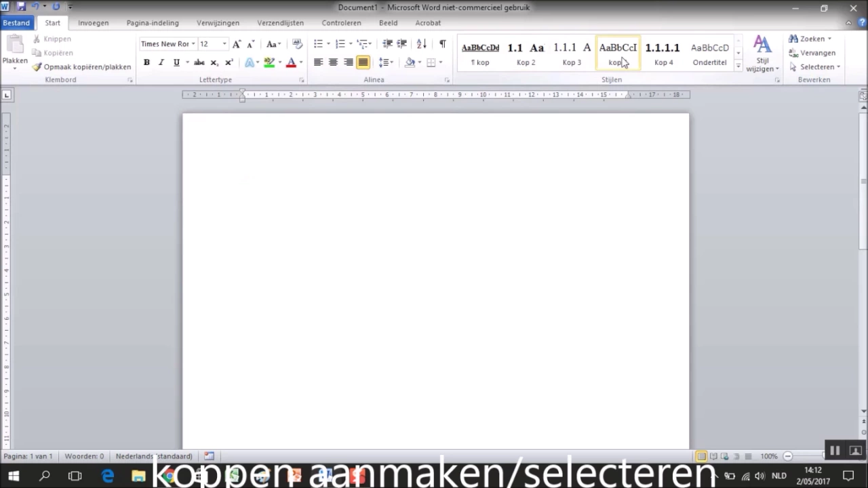
Task: Decrease paragraph indent
Action: 387,44
